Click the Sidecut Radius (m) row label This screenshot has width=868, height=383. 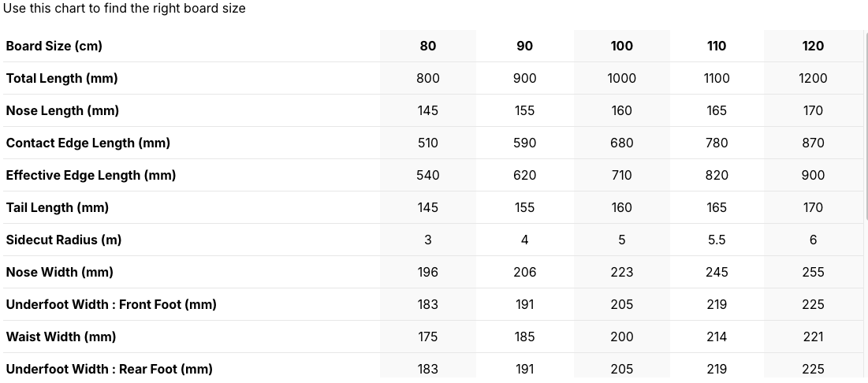[x=63, y=240]
